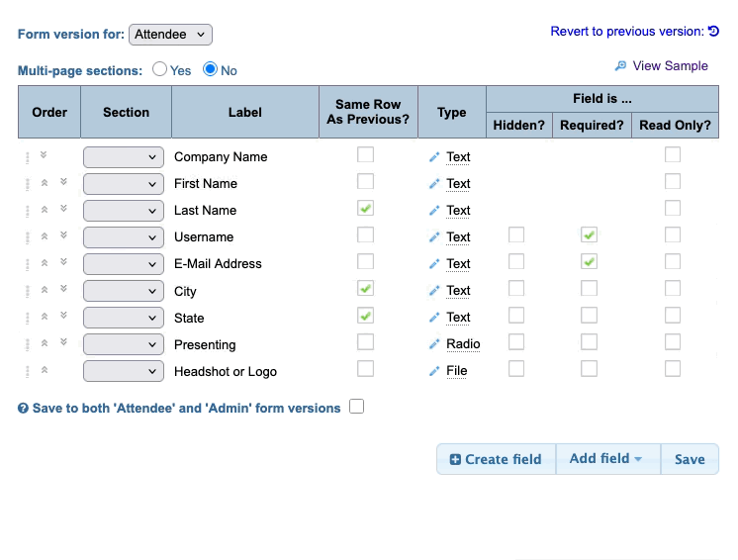Expand the Add field dropdown button
The width and height of the screenshot is (738, 560).
point(606,459)
